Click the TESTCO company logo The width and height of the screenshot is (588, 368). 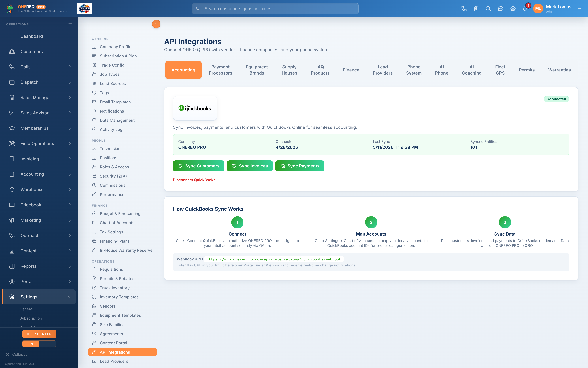pos(85,9)
